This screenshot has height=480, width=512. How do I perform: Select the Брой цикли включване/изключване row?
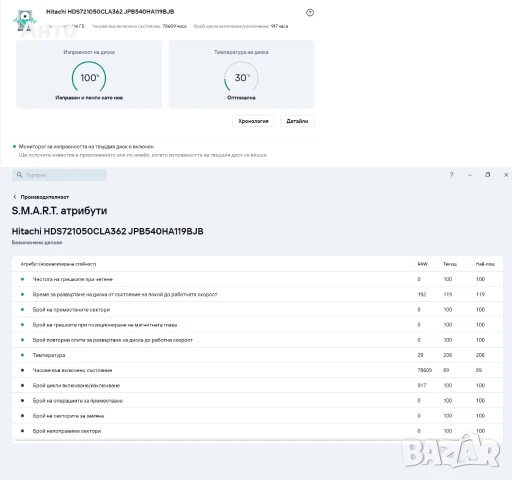(257, 385)
